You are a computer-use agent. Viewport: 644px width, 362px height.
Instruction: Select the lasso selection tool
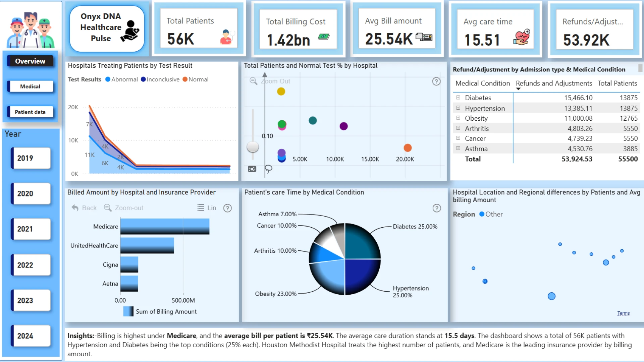coord(268,169)
